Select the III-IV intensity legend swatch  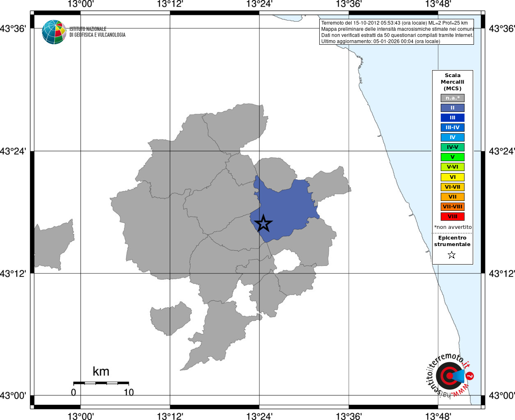[453, 128]
